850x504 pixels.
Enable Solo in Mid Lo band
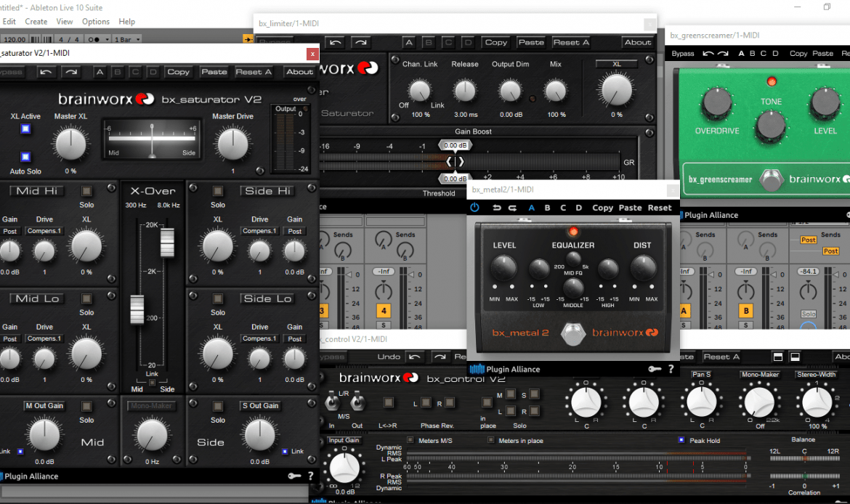click(x=86, y=298)
